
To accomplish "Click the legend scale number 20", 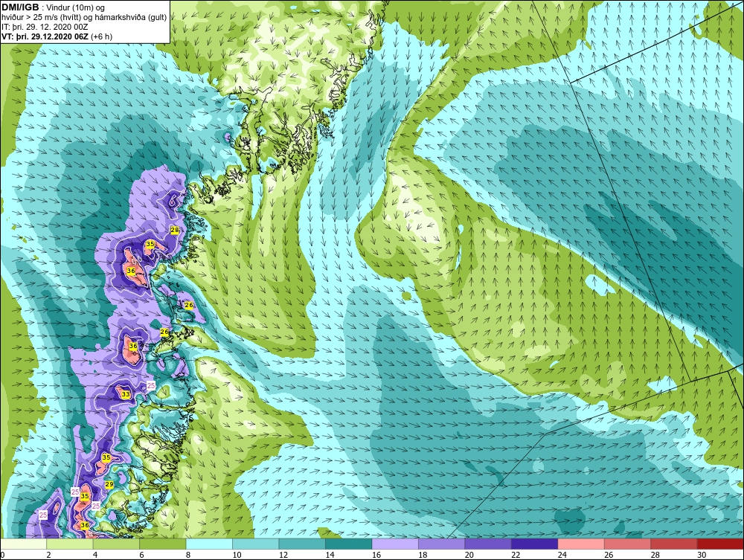I will (x=469, y=555).
